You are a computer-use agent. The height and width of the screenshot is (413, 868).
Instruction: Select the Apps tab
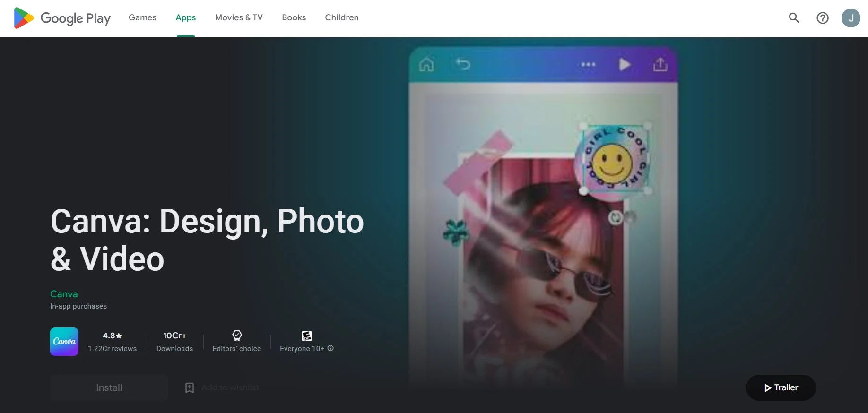186,17
